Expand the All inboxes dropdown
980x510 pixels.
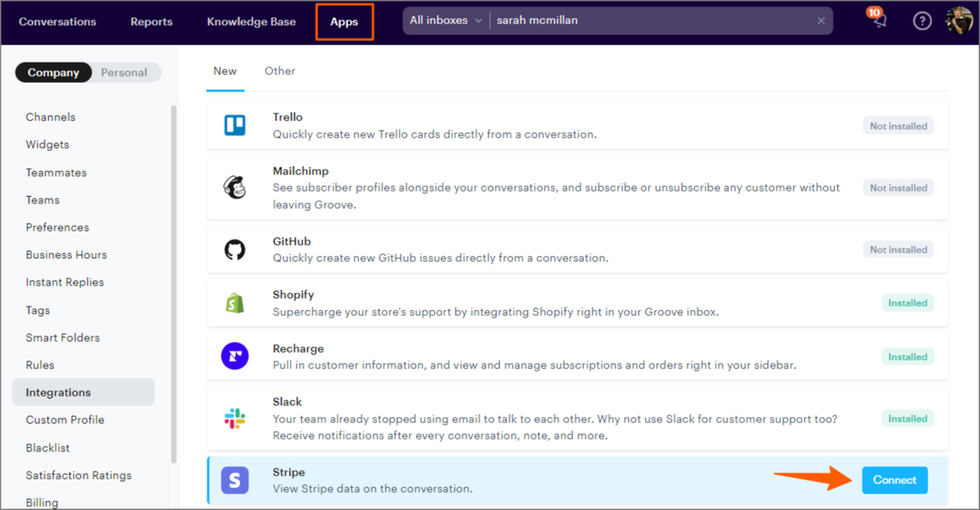[x=445, y=21]
